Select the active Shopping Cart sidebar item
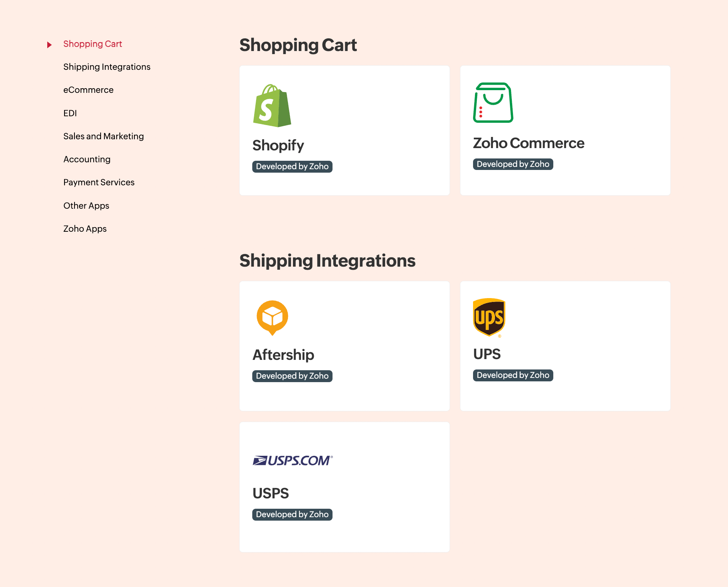The width and height of the screenshot is (728, 587). pos(93,44)
